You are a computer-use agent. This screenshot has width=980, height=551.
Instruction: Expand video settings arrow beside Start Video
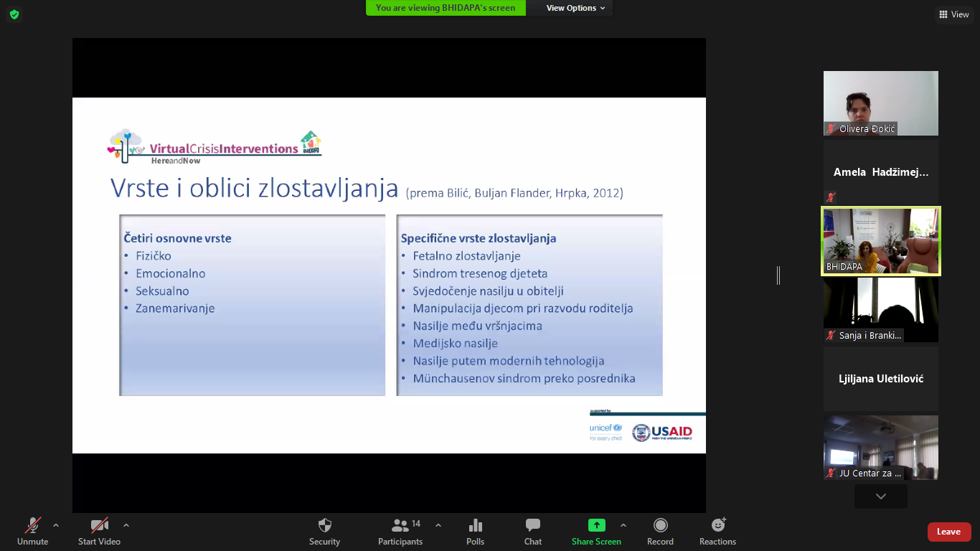coord(126,525)
